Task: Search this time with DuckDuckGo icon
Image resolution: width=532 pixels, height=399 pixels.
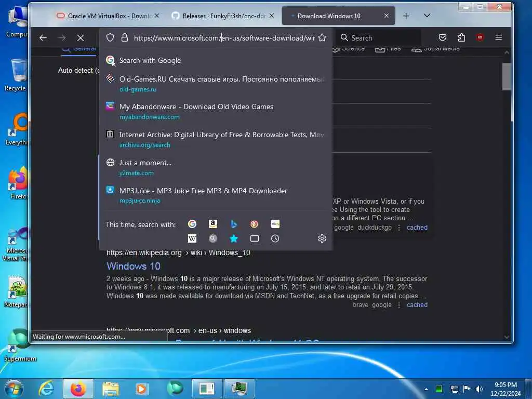Action: pyautogui.click(x=254, y=224)
